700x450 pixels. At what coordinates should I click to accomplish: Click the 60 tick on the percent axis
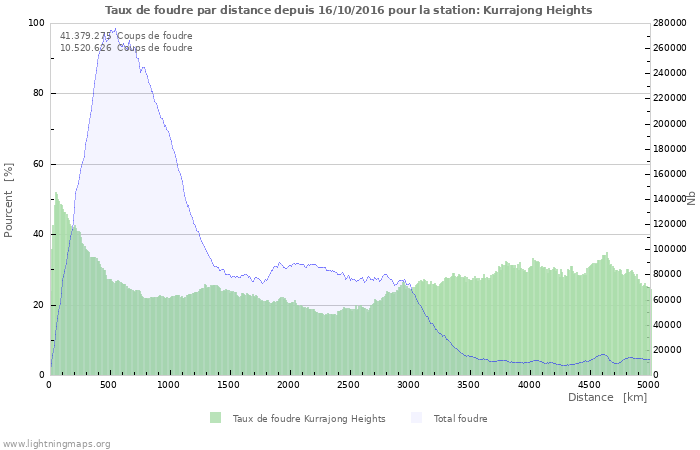tap(39, 164)
